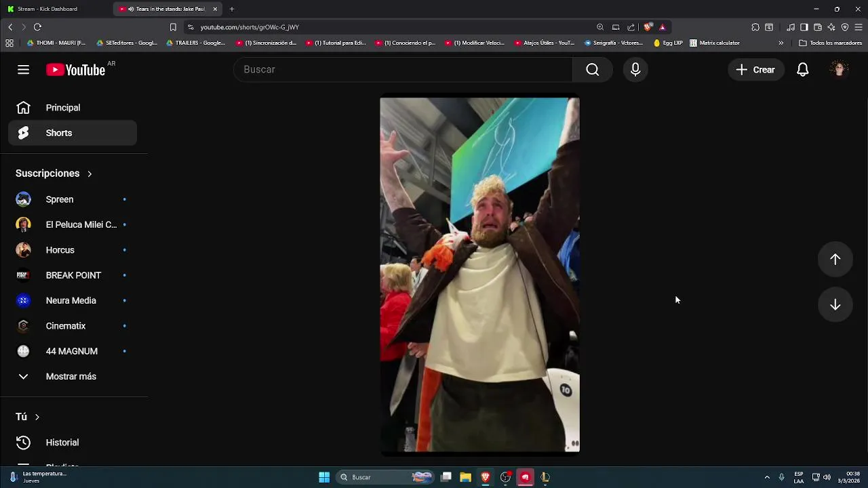The width and height of the screenshot is (868, 488).
Task: Expand Suscripciones section
Action: [54, 174]
